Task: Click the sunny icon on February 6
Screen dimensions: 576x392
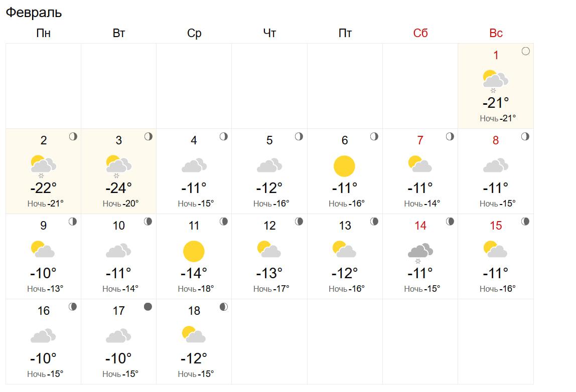Action: pyautogui.click(x=344, y=166)
